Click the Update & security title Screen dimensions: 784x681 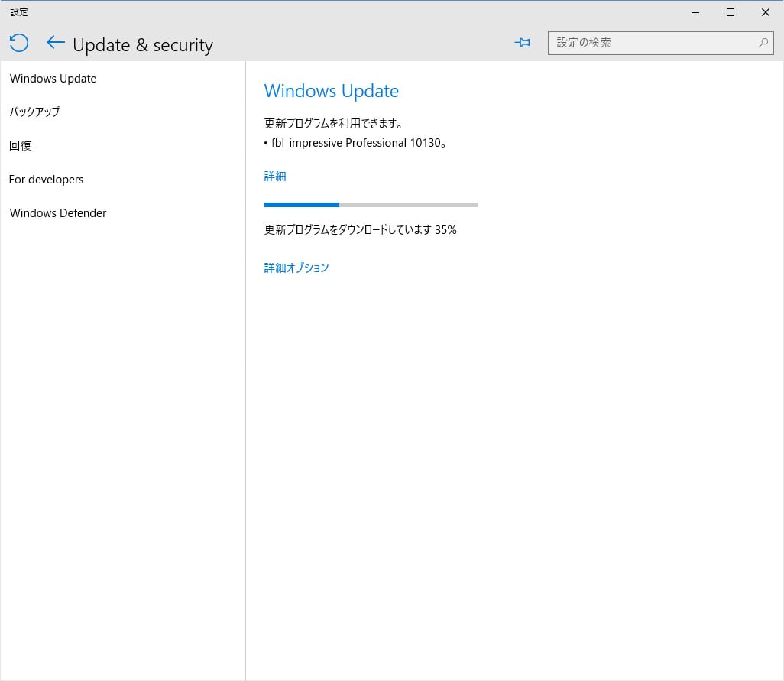click(x=143, y=45)
